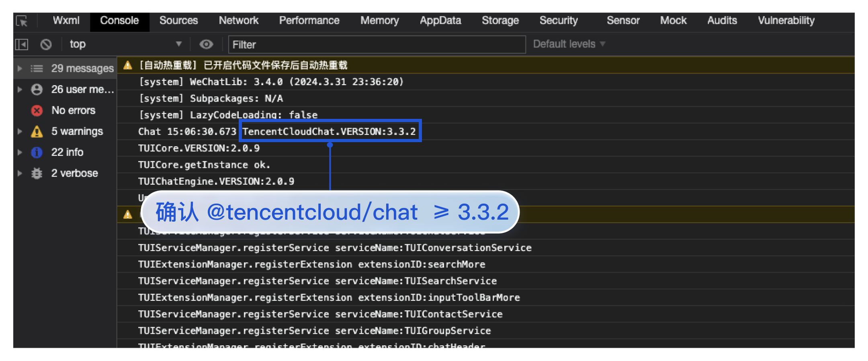
Task: Open the top context selector dropdown
Action: [x=125, y=44]
